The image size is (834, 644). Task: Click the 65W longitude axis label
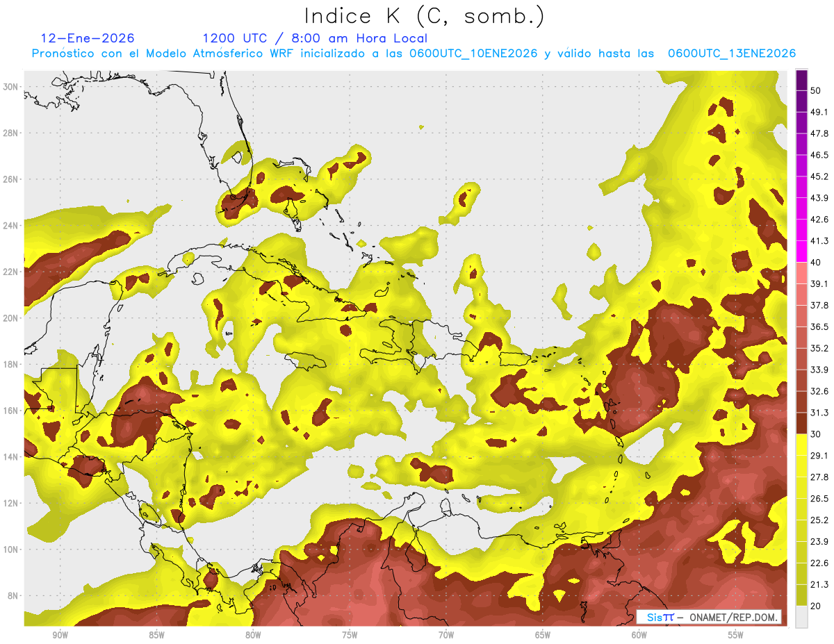543,635
